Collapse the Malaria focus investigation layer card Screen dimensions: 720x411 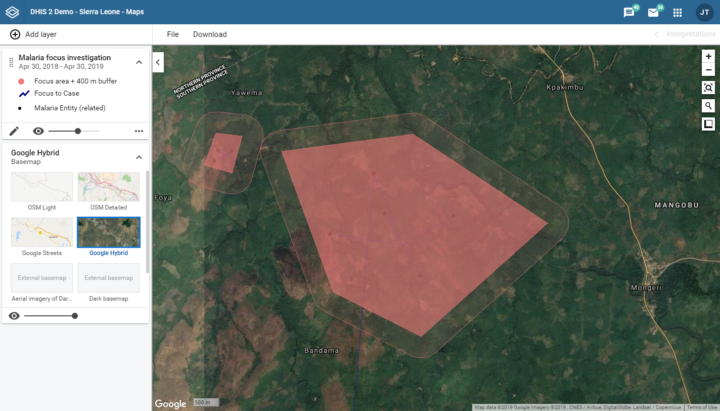point(139,62)
